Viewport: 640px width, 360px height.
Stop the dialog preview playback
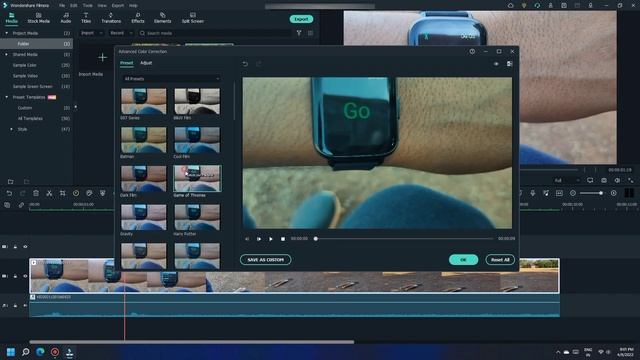tap(283, 239)
